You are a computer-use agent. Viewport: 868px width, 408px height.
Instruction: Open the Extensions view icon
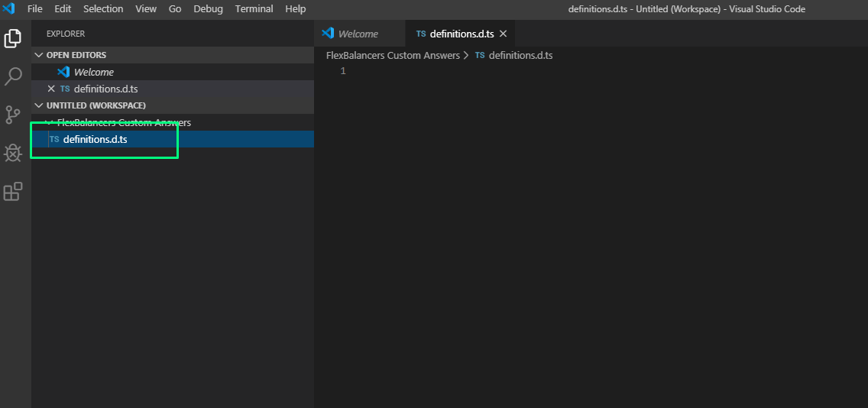click(13, 192)
